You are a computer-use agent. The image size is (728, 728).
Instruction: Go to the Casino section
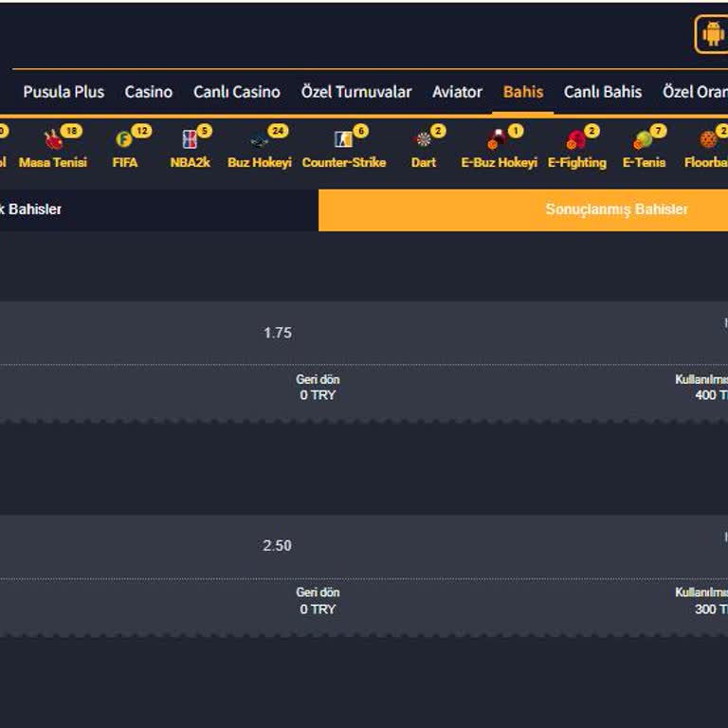tap(149, 92)
